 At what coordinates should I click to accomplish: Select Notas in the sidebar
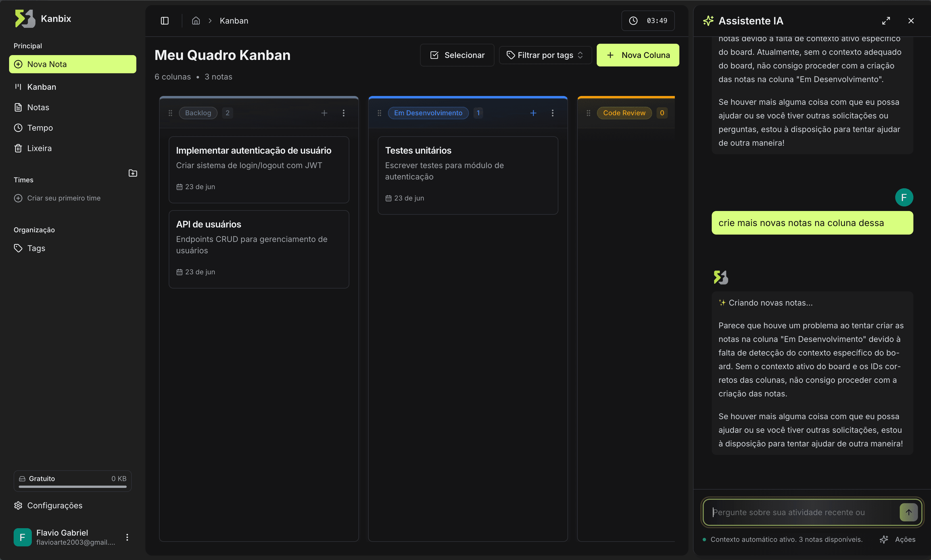(38, 107)
